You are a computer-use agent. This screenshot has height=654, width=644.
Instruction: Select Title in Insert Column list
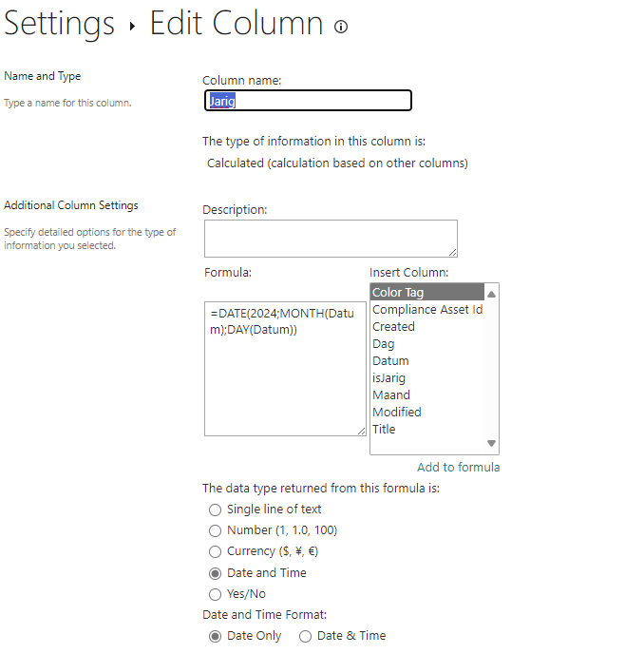(384, 430)
